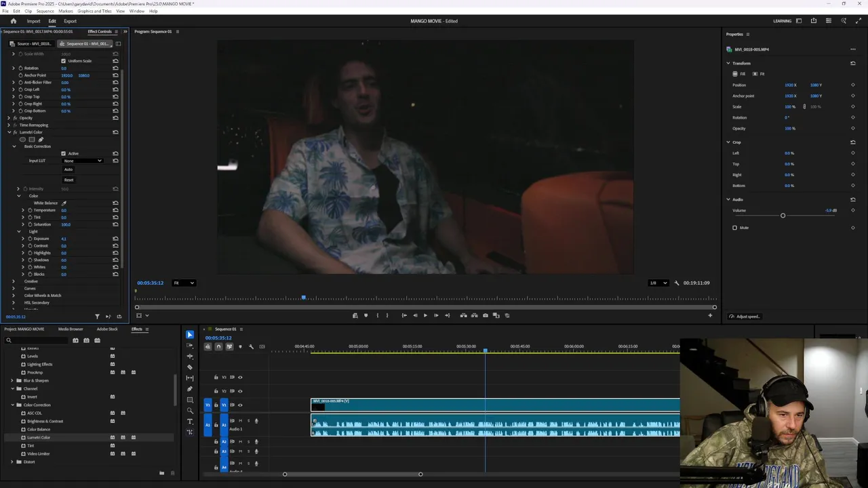The width and height of the screenshot is (868, 488).
Task: Open the File menu
Action: click(x=5, y=12)
